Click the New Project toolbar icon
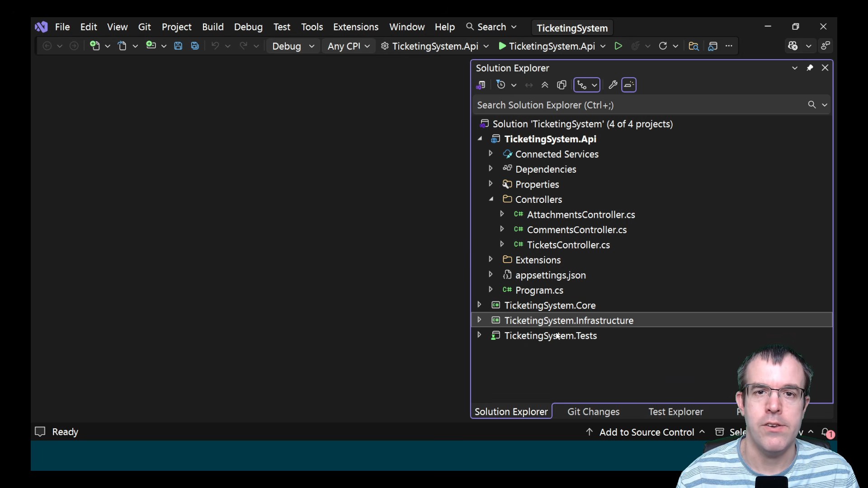 click(94, 46)
